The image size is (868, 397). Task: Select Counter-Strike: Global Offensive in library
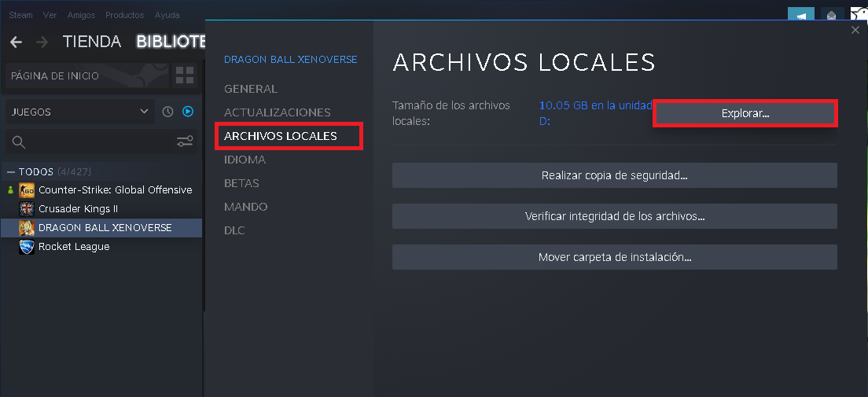(x=115, y=190)
